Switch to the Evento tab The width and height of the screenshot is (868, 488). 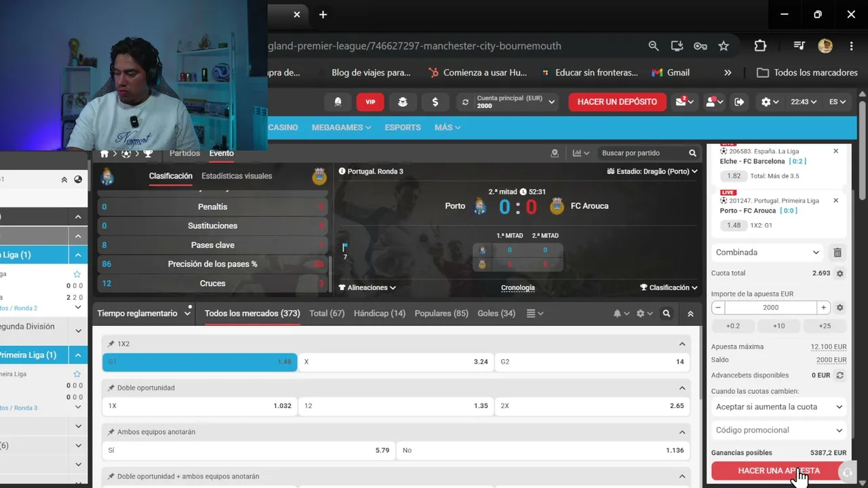click(222, 153)
